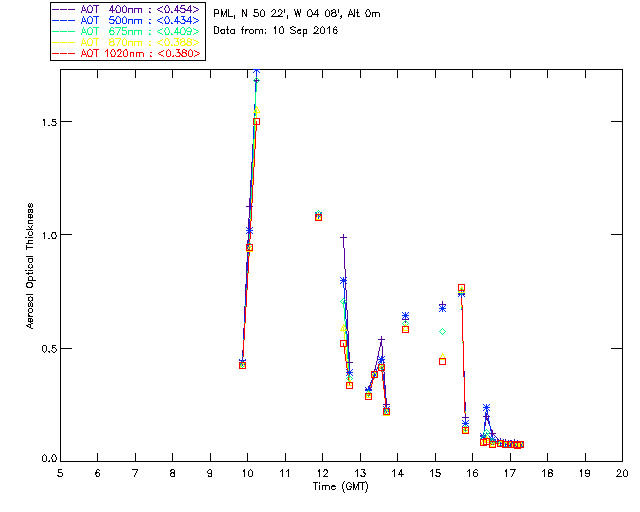Click the data marker near 12 GMT at 1.08
The image size is (640, 512).
[319, 216]
